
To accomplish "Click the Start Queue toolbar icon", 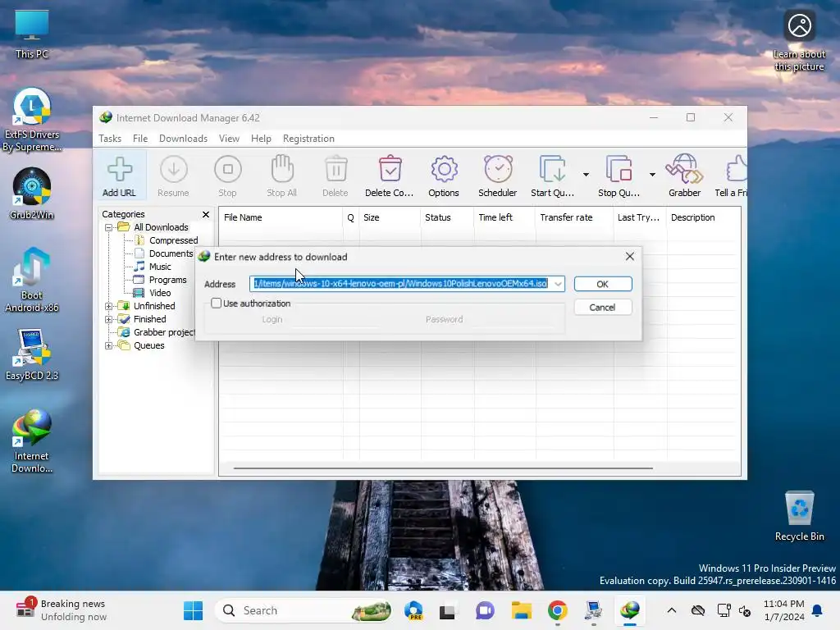I will [552, 176].
